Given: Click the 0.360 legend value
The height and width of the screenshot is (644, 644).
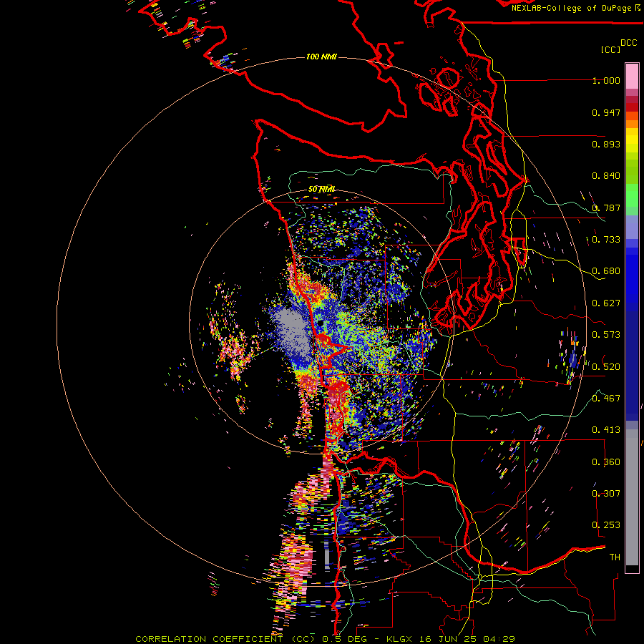Looking at the screenshot, I should [606, 462].
